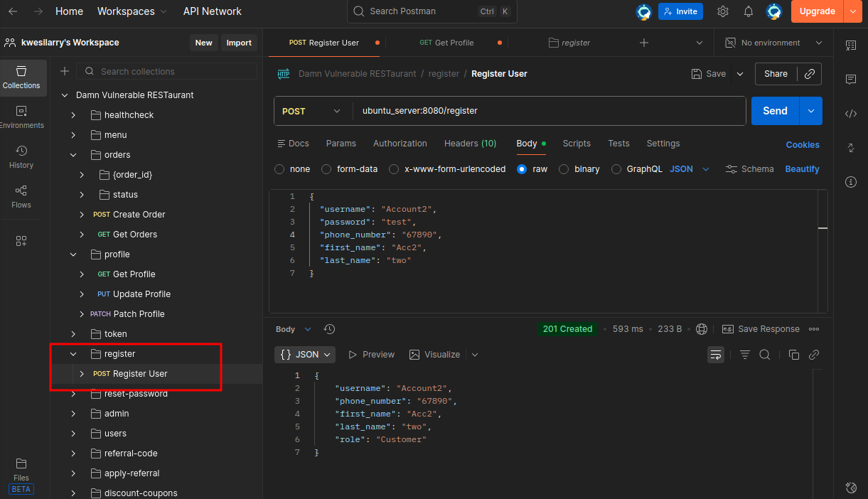This screenshot has height=499, width=868.
Task: Open the No environment selector dropdown
Action: [x=773, y=43]
